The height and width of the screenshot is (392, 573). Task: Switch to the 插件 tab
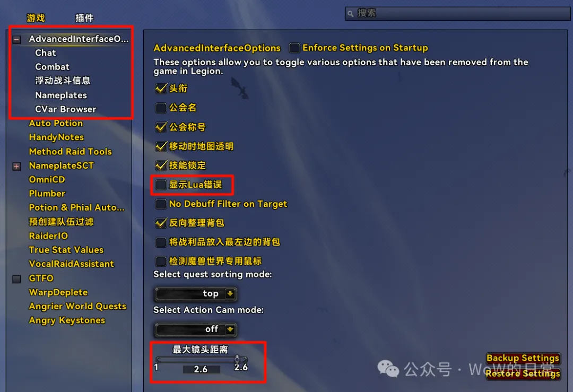84,18
